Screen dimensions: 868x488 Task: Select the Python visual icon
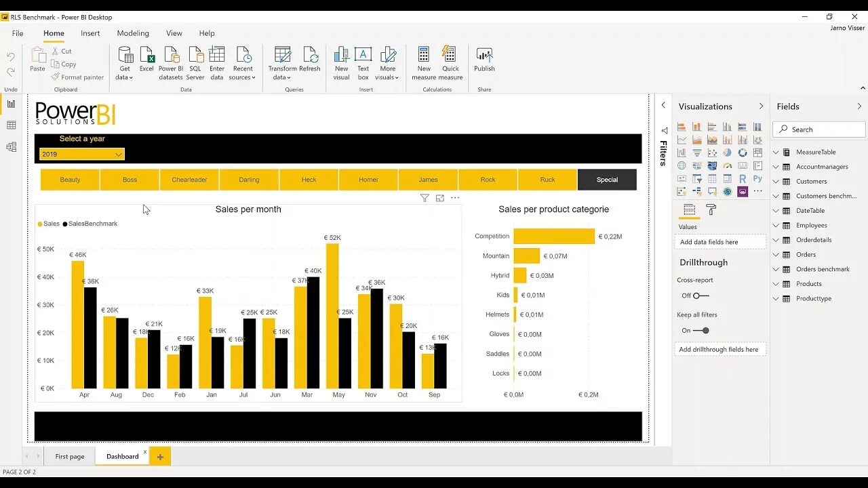(x=757, y=179)
